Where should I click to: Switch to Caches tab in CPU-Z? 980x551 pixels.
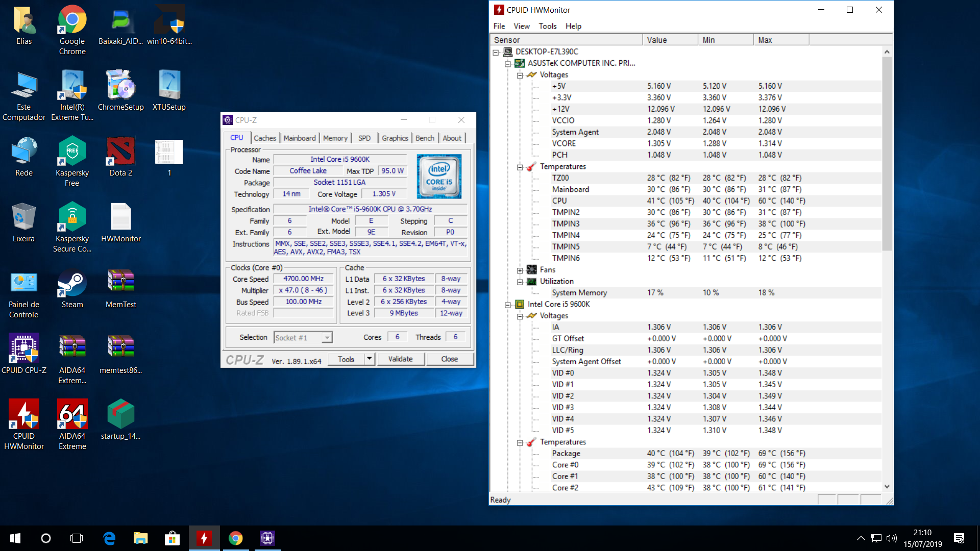tap(265, 138)
